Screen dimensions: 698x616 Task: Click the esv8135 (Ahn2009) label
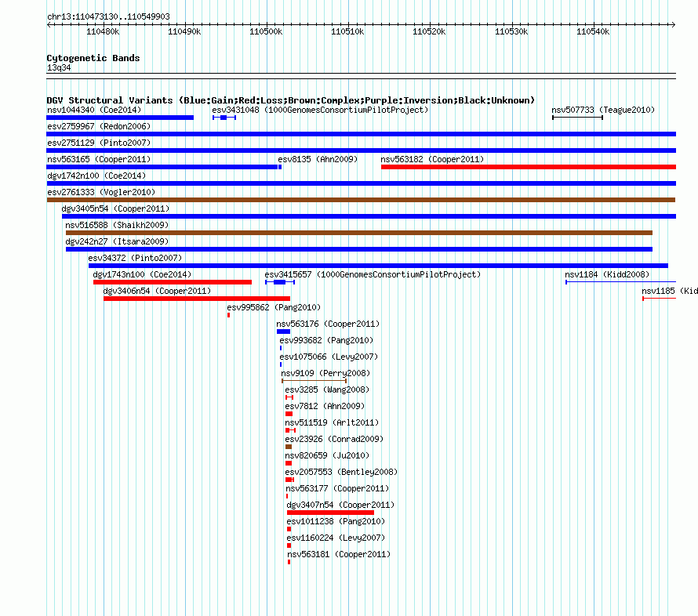point(318,159)
